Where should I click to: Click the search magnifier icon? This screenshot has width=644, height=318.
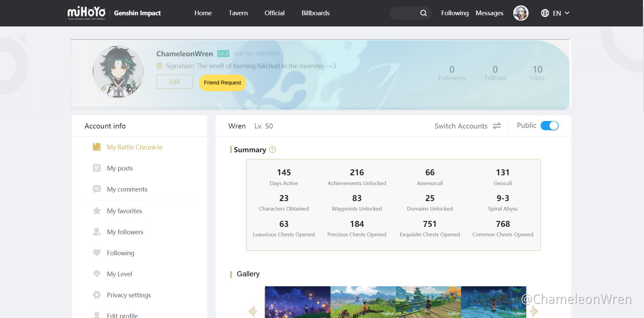pos(423,13)
